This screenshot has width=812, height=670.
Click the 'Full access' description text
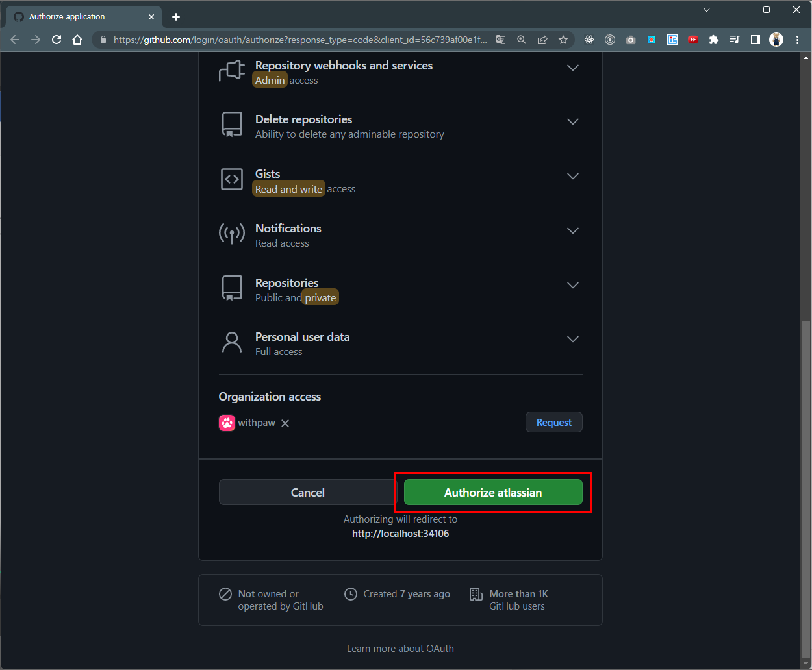click(x=279, y=352)
